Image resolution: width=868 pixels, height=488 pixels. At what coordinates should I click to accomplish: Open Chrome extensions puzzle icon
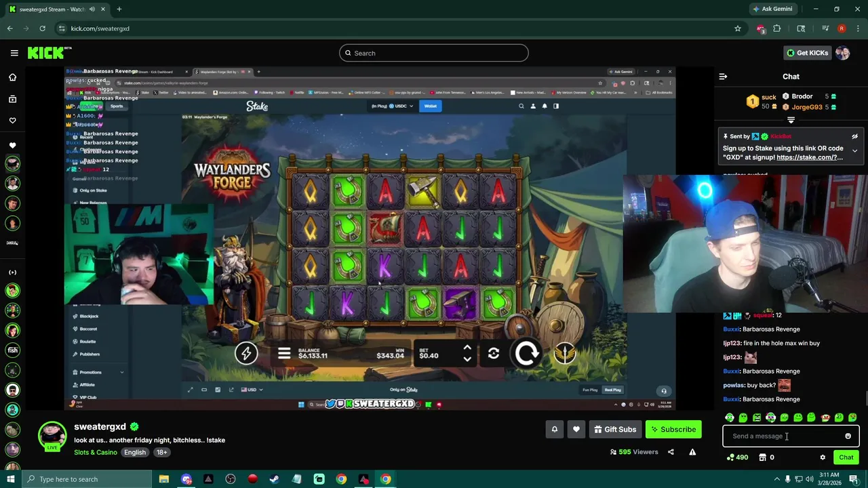point(777,28)
